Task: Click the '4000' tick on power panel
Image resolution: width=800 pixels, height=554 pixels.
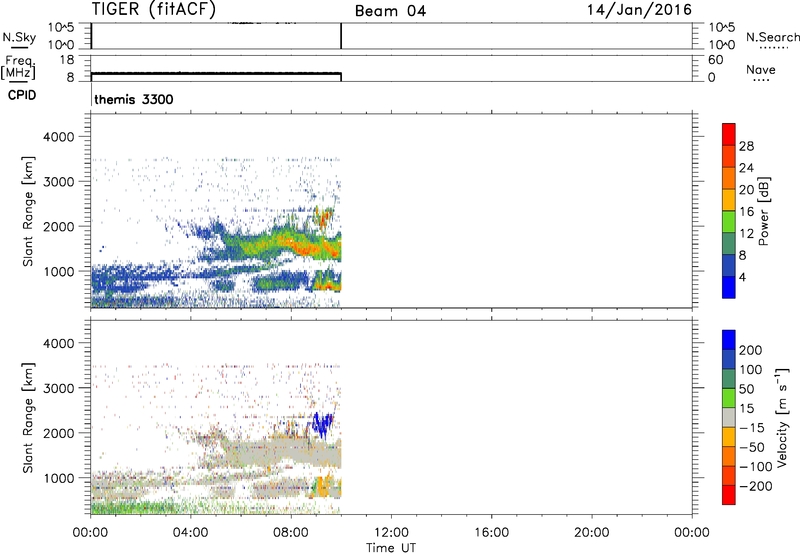Action: [59, 137]
